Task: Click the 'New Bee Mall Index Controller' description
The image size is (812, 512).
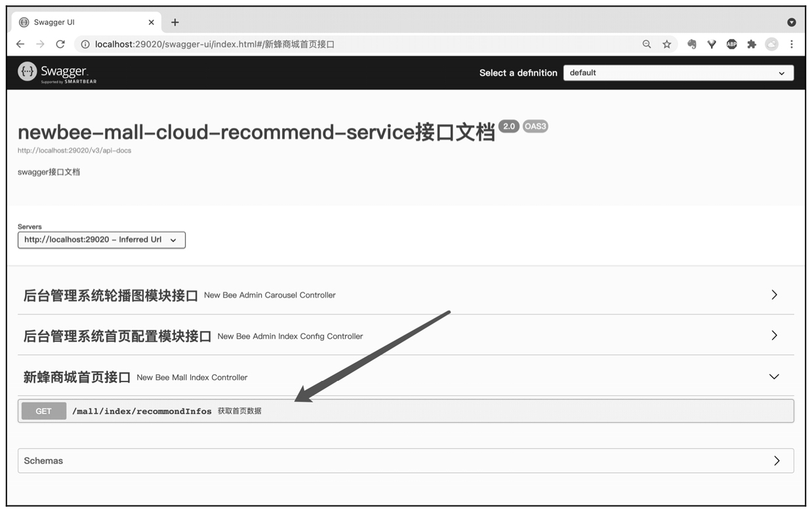Action: (192, 378)
